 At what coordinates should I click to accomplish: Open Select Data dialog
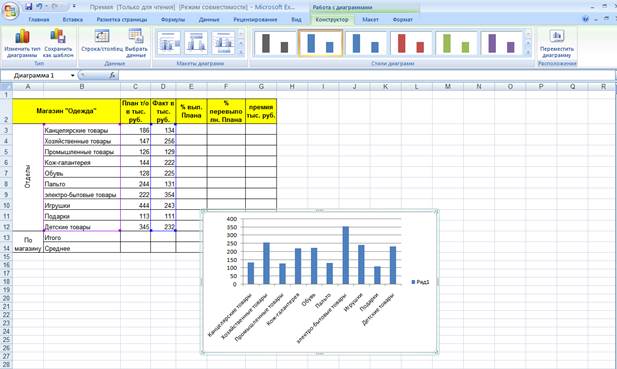click(x=136, y=43)
